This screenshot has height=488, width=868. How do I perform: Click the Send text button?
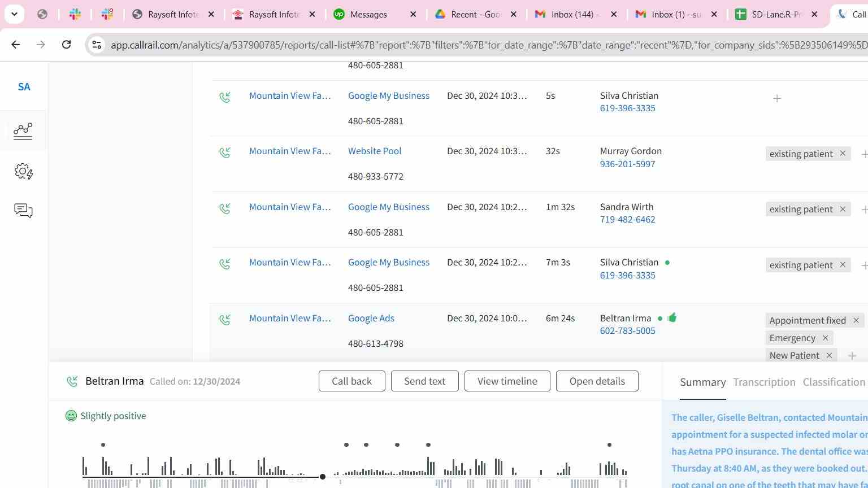coord(424,381)
